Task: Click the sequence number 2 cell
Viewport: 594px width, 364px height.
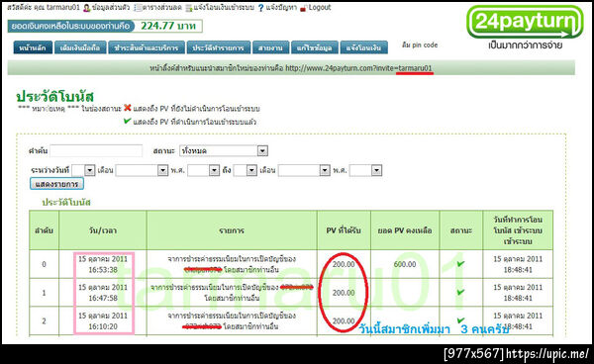Action: coord(44,321)
